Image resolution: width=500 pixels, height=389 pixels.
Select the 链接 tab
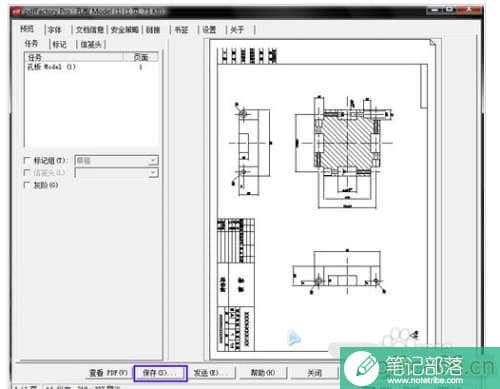click(x=153, y=30)
